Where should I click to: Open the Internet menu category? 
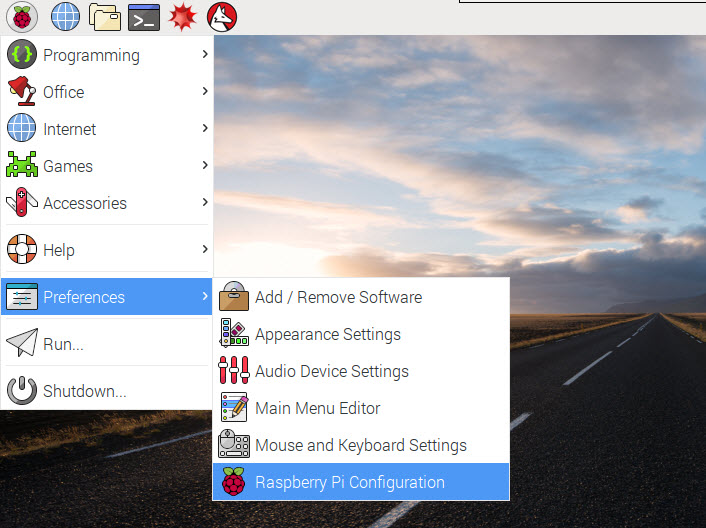[107, 128]
